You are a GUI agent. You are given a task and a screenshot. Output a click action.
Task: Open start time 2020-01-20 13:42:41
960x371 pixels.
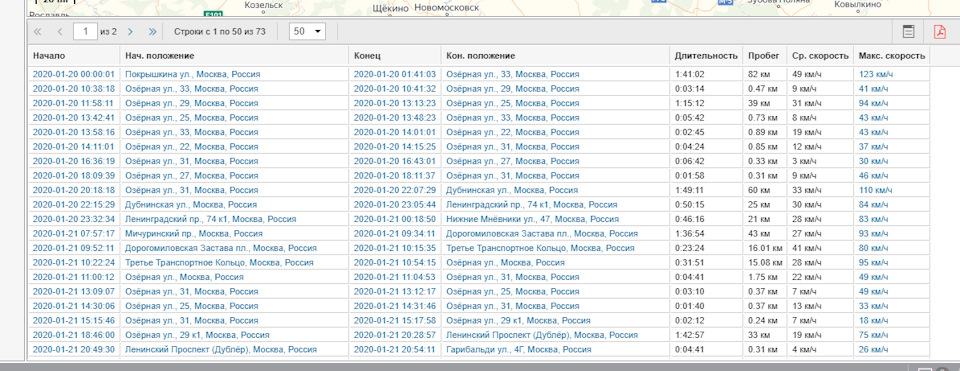pyautogui.click(x=73, y=118)
